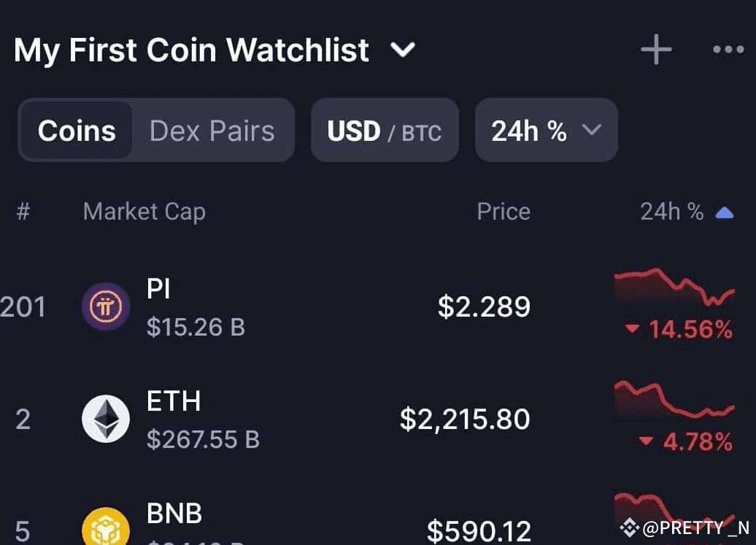Click the Market Cap column header
The height and width of the screenshot is (545, 756).
(x=143, y=211)
